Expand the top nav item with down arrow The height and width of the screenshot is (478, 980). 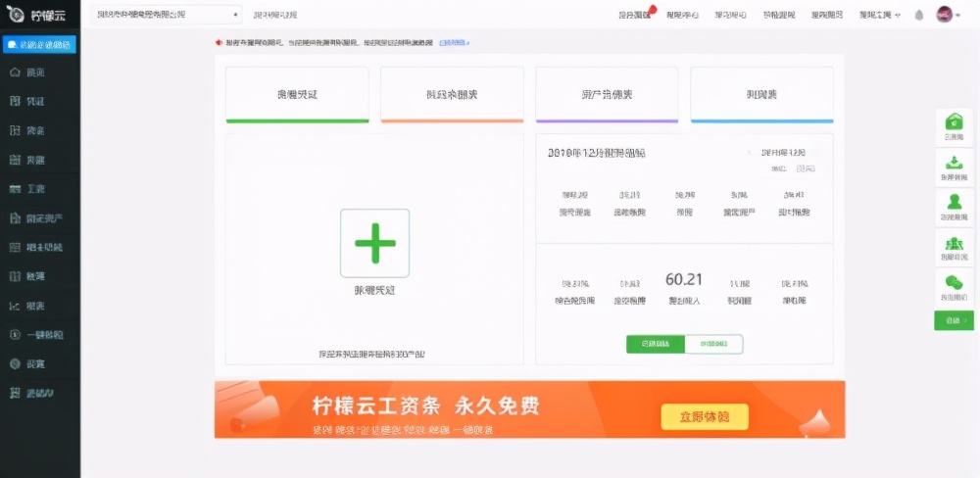[879, 15]
